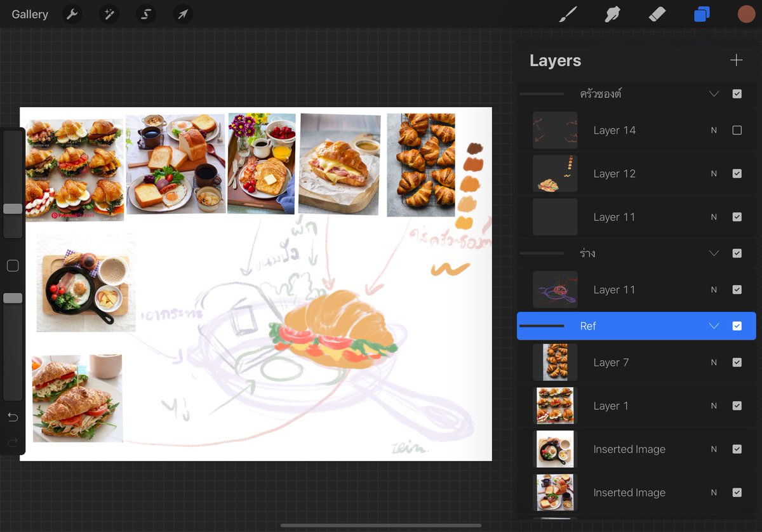Open the Actions wrench menu
The height and width of the screenshot is (532, 762).
(72, 14)
